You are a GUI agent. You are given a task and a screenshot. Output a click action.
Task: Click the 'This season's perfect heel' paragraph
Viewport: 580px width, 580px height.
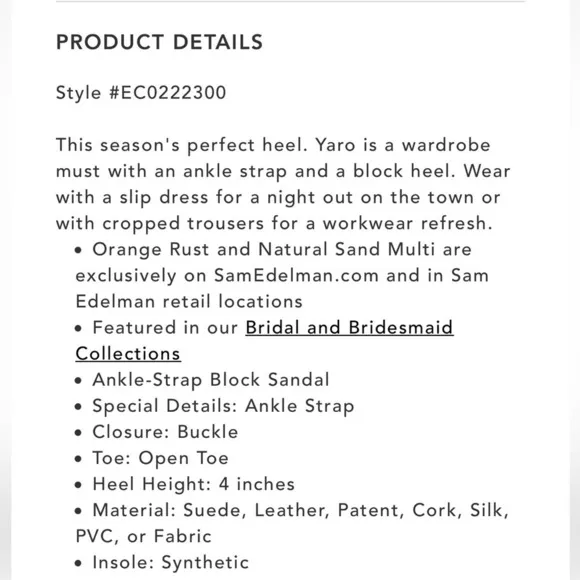283,184
